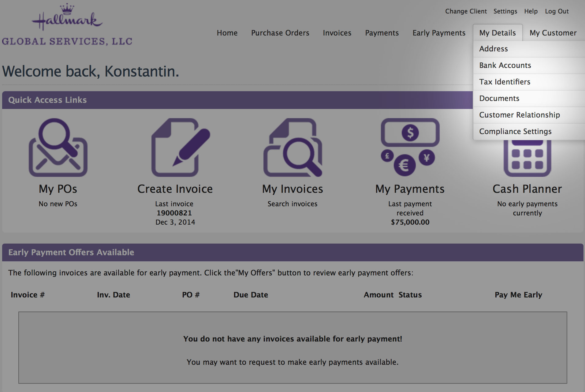Switch to the Early Payments tab
The width and height of the screenshot is (585, 392).
(439, 33)
